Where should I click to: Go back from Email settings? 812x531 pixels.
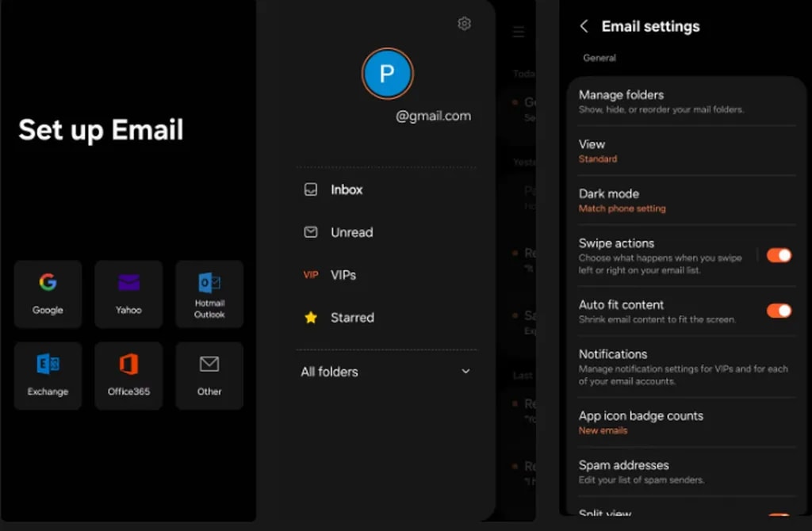(x=584, y=26)
